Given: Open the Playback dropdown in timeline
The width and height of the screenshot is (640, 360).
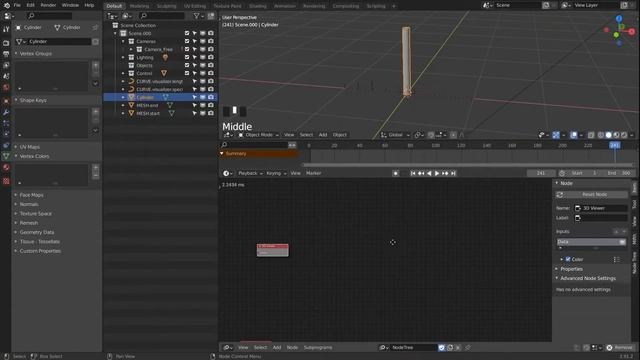Looking at the screenshot, I should click(x=250, y=173).
